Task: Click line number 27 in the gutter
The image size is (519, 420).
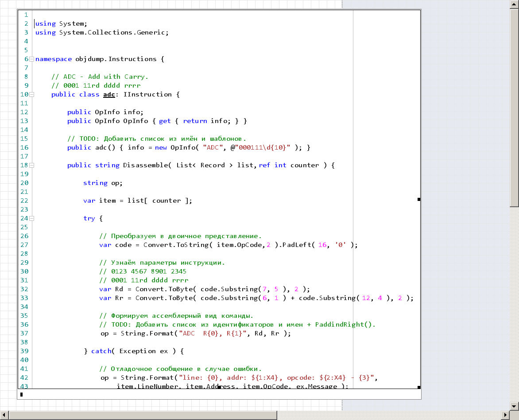Action: [x=24, y=245]
